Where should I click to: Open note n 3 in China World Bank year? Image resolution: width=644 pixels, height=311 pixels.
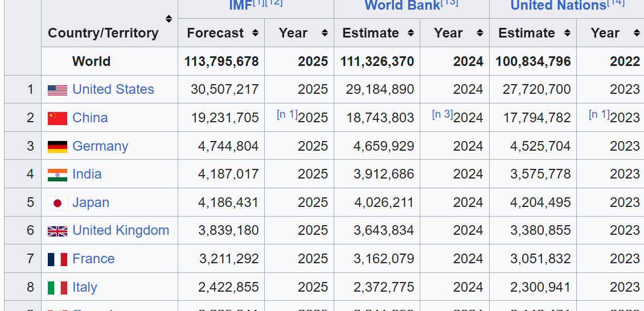pyautogui.click(x=442, y=114)
